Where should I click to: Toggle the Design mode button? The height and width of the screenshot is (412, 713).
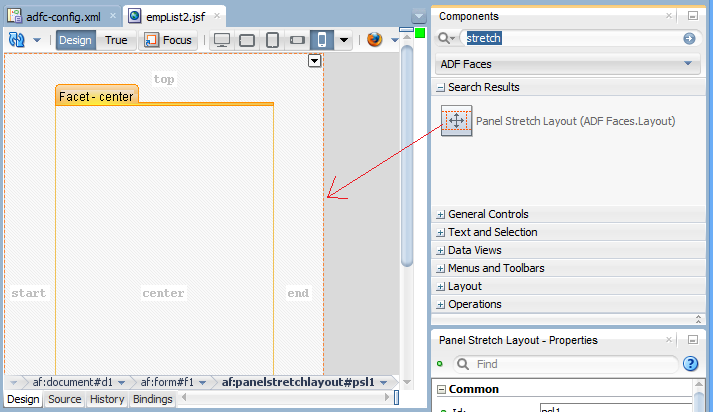(x=75, y=40)
